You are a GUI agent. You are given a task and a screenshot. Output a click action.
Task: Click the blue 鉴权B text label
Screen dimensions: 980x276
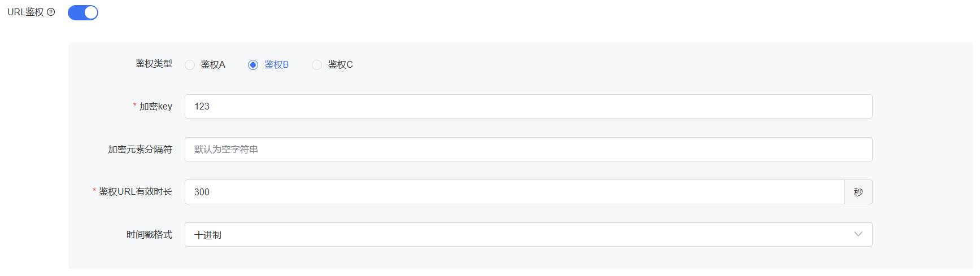tap(277, 65)
